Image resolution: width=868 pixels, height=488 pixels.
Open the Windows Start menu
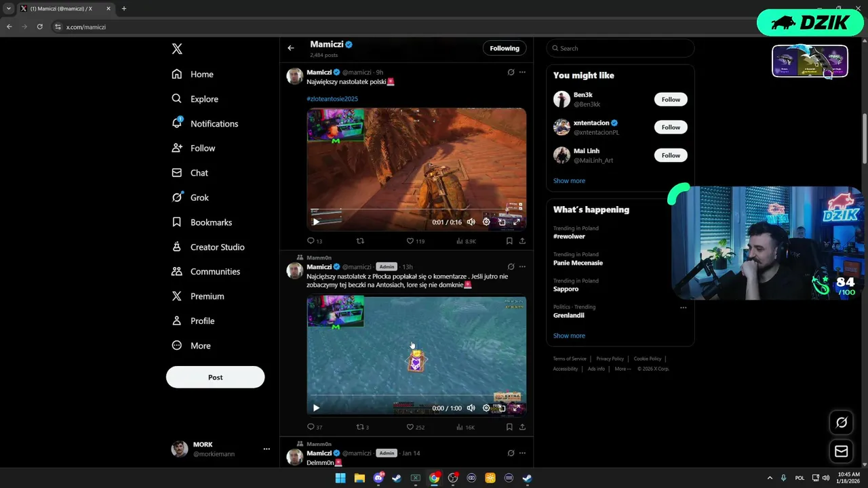340,478
